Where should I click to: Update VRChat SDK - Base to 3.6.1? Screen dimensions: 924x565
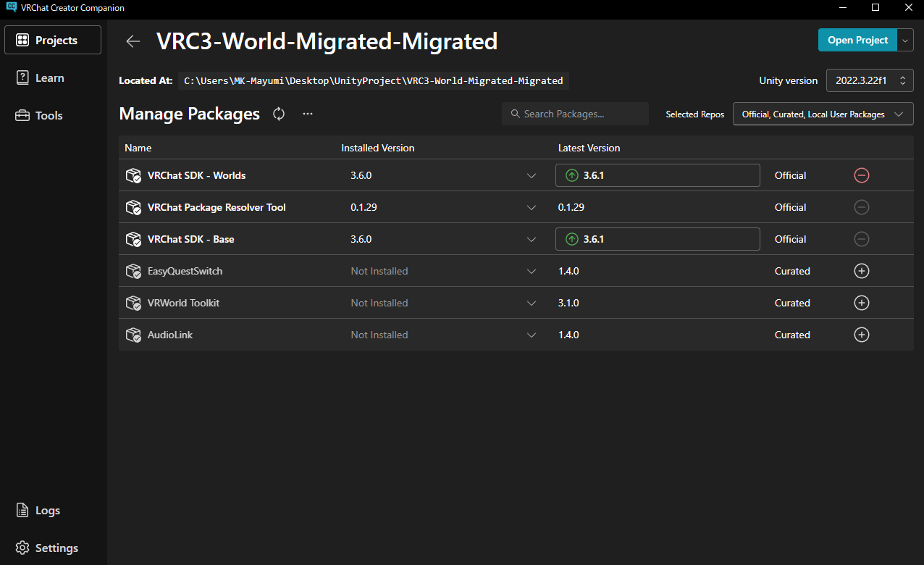[x=657, y=239]
